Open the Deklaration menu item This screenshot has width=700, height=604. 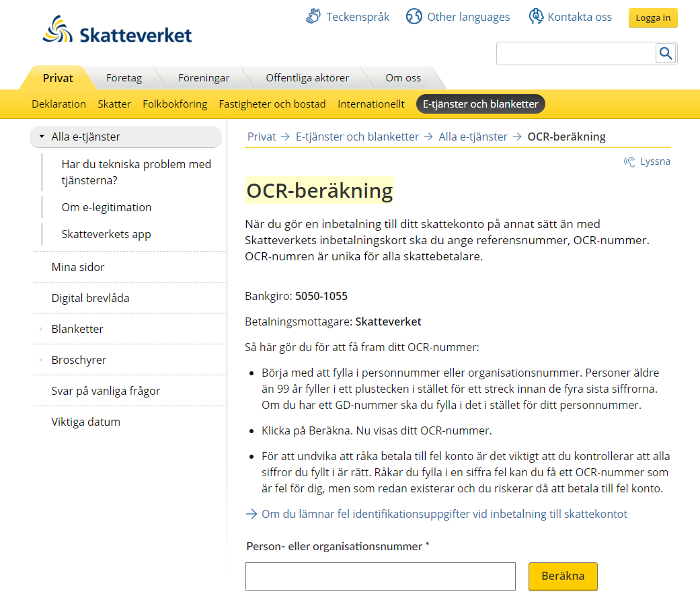point(59,104)
